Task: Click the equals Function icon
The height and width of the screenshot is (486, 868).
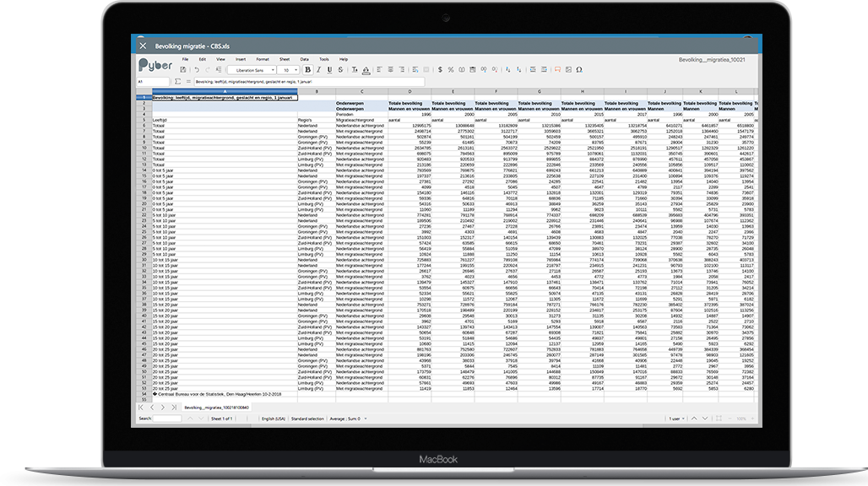Action: 188,82
